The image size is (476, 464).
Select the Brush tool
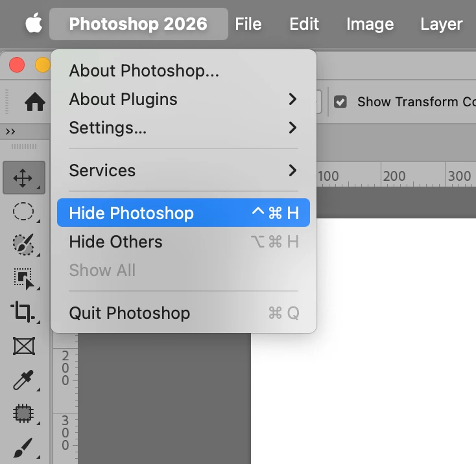pyautogui.click(x=23, y=447)
